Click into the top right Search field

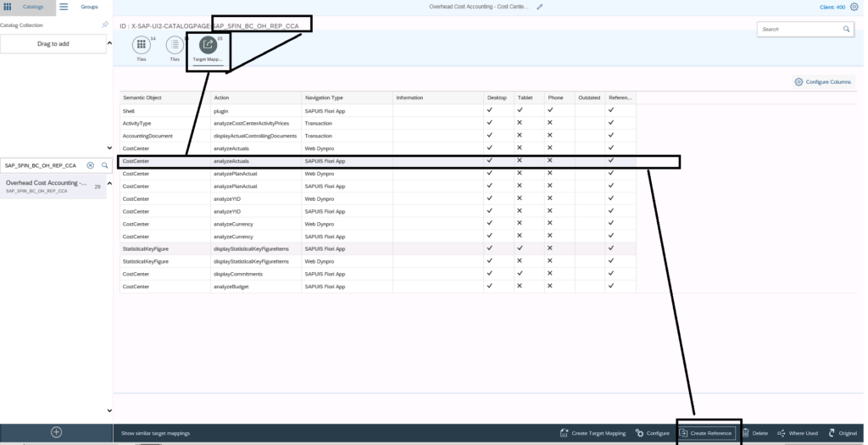click(799, 29)
